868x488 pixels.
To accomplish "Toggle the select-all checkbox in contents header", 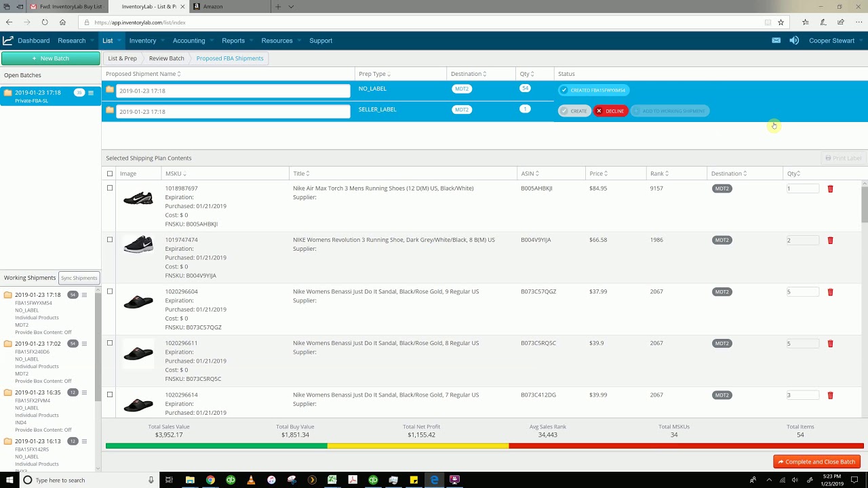I will [110, 174].
